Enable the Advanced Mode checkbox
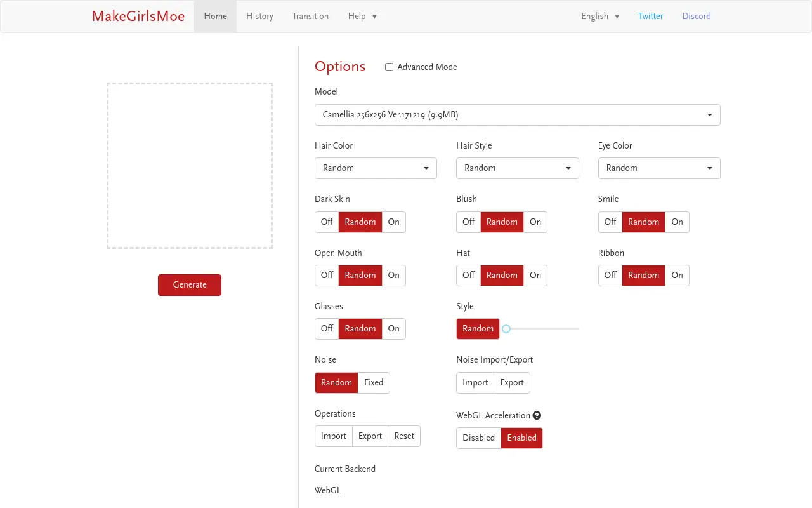Image resolution: width=812 pixels, height=508 pixels. pos(389,67)
